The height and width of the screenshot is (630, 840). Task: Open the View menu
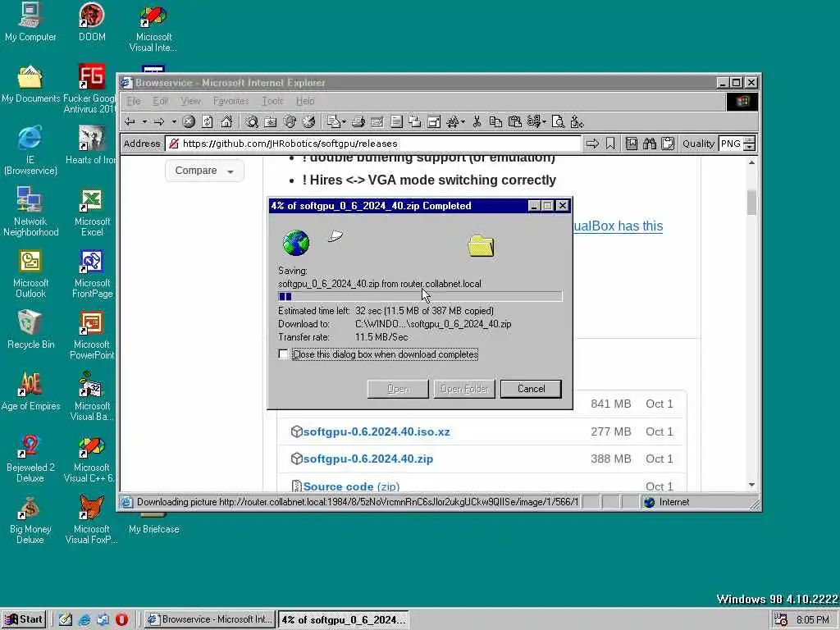pos(190,101)
